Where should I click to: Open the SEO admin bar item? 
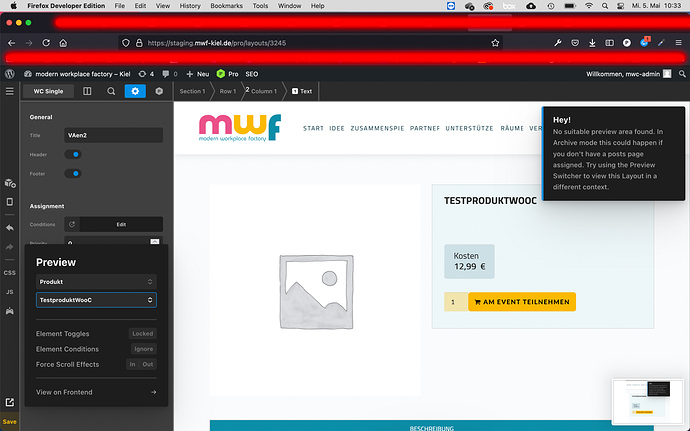[x=252, y=74]
